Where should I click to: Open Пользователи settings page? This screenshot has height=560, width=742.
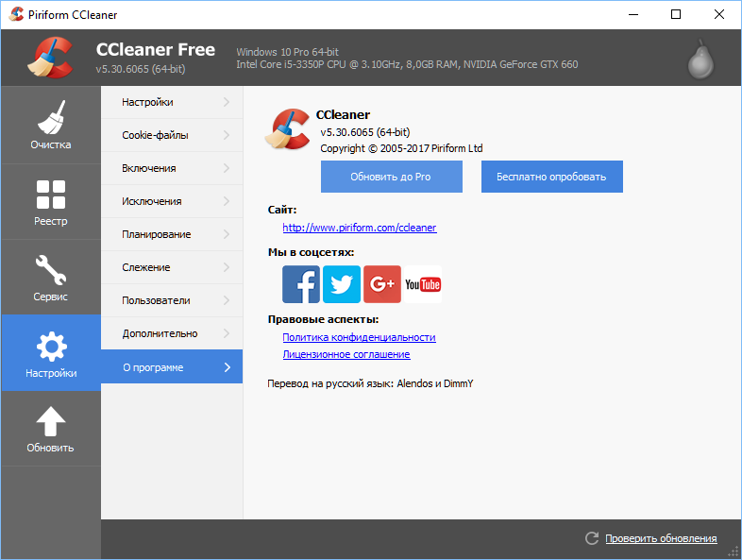[x=156, y=300]
